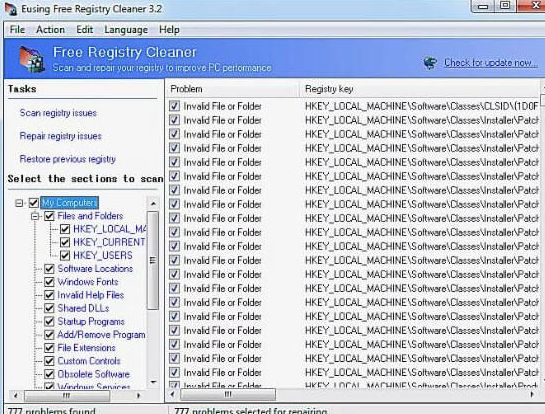Uncheck Custom Controls checkbox
Viewport: 545px width, 414px height.
49,361
